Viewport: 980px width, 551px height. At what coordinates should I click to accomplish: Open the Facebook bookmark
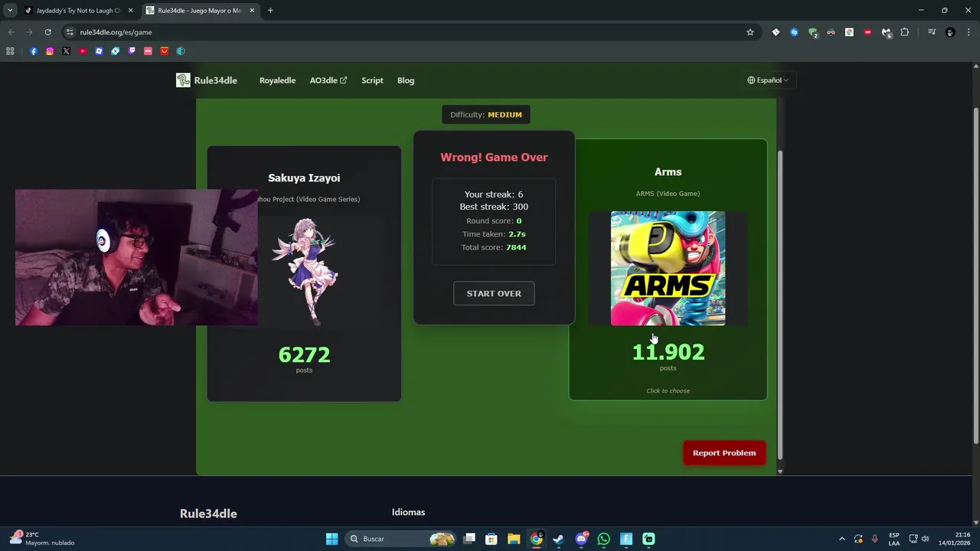pos(34,51)
